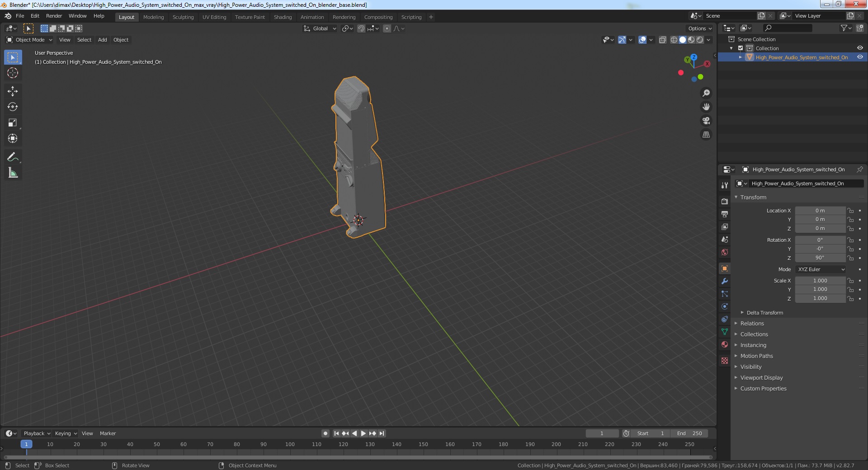Lock Location X value
This screenshot has width=868, height=470.
(850, 211)
